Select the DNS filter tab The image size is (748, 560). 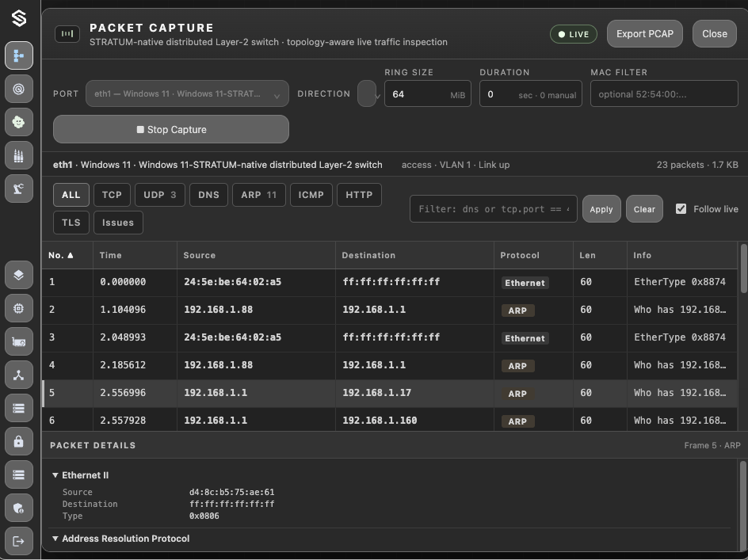click(208, 195)
